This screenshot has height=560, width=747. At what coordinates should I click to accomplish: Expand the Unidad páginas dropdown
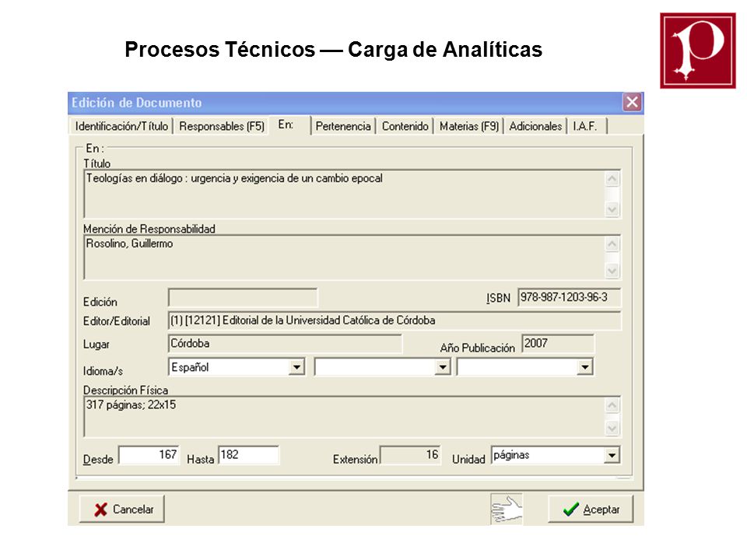tap(612, 455)
